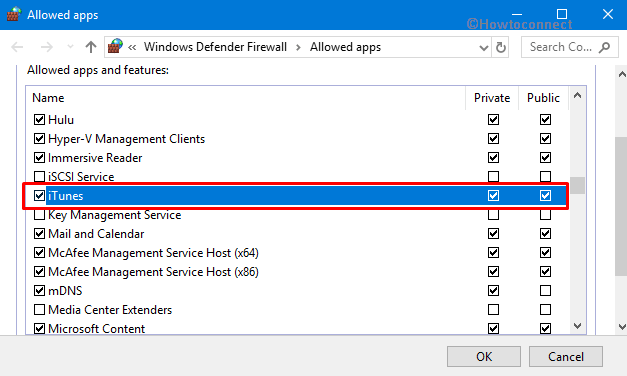The width and height of the screenshot is (627, 376).
Task: Confirm changes with the OK button
Action: (x=484, y=357)
